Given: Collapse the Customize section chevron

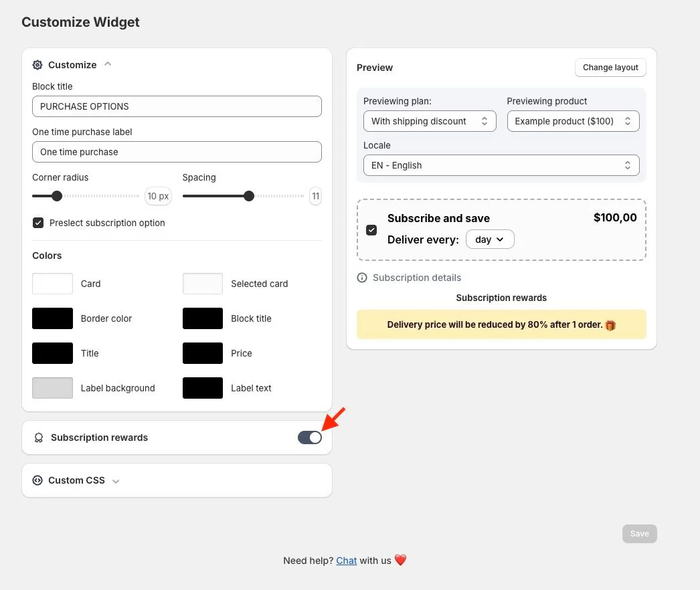Looking at the screenshot, I should tap(108, 64).
